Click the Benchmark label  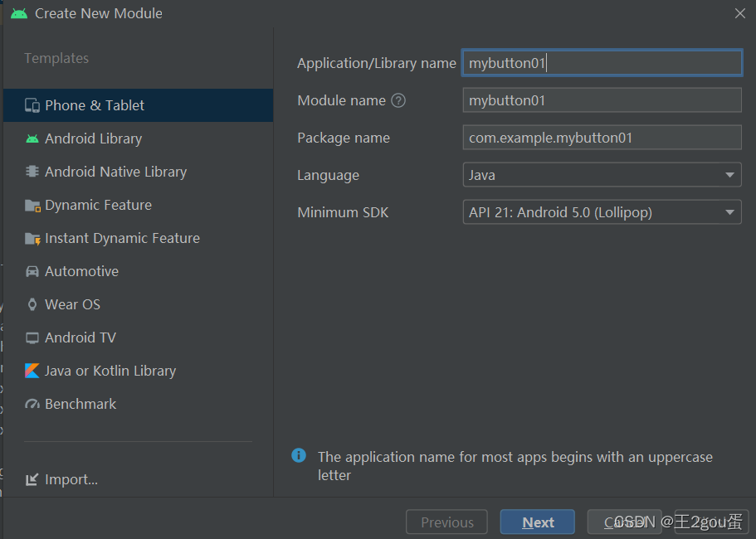coord(80,404)
